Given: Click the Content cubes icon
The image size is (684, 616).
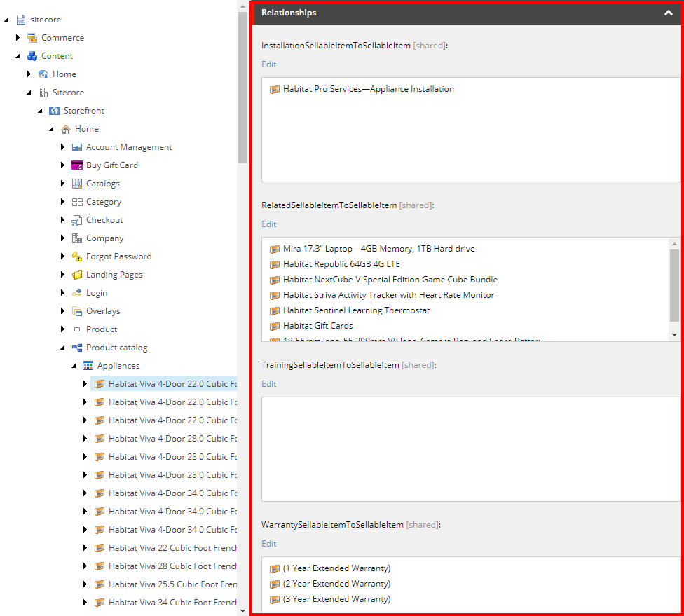Looking at the screenshot, I should 32,56.
